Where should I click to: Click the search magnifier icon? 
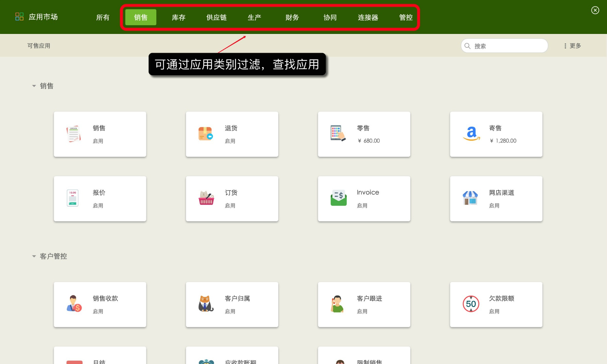point(467,46)
